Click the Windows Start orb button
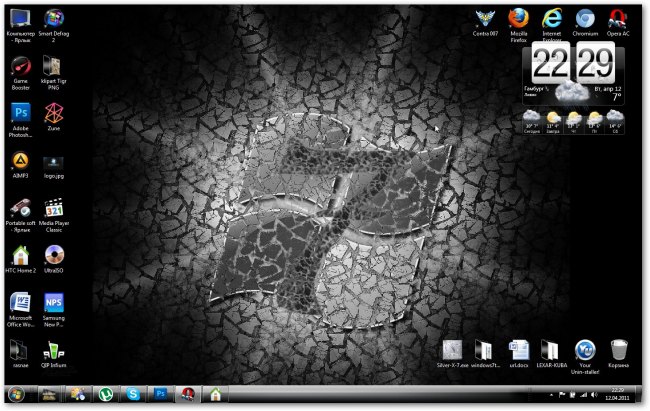This screenshot has height=411, width=650. click(x=17, y=394)
